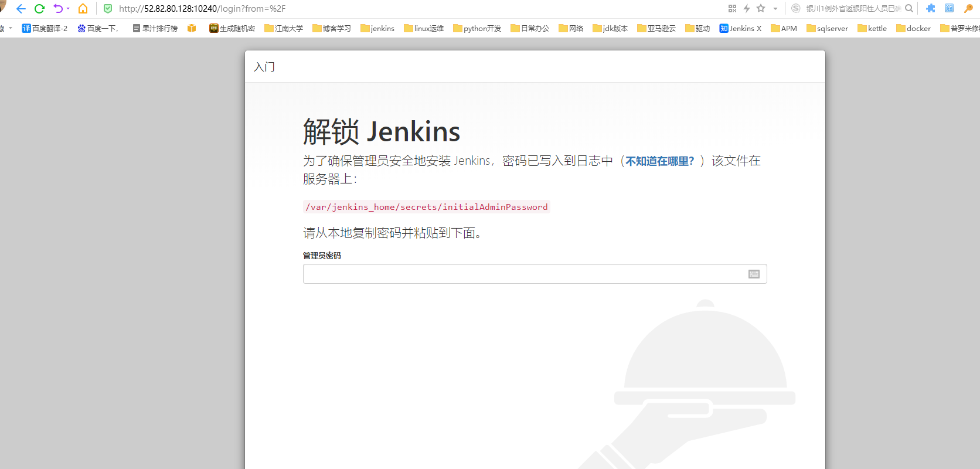Open the 普罗米修斯 bookmark folder
The width and height of the screenshot is (980, 469).
(960, 28)
